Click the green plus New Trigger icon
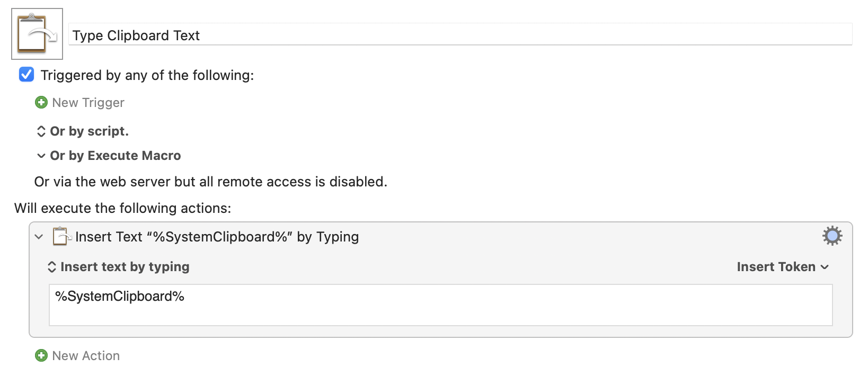868x376 pixels. [41, 102]
